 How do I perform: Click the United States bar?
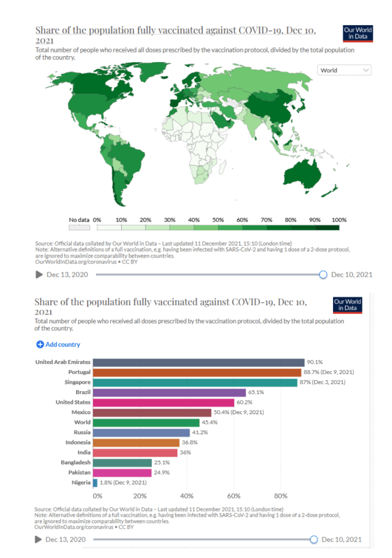(x=164, y=402)
